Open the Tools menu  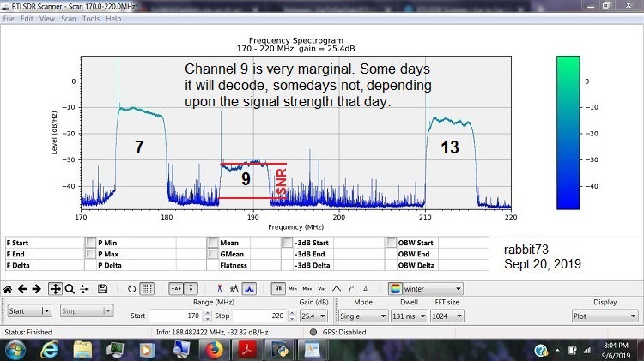pyautogui.click(x=91, y=18)
